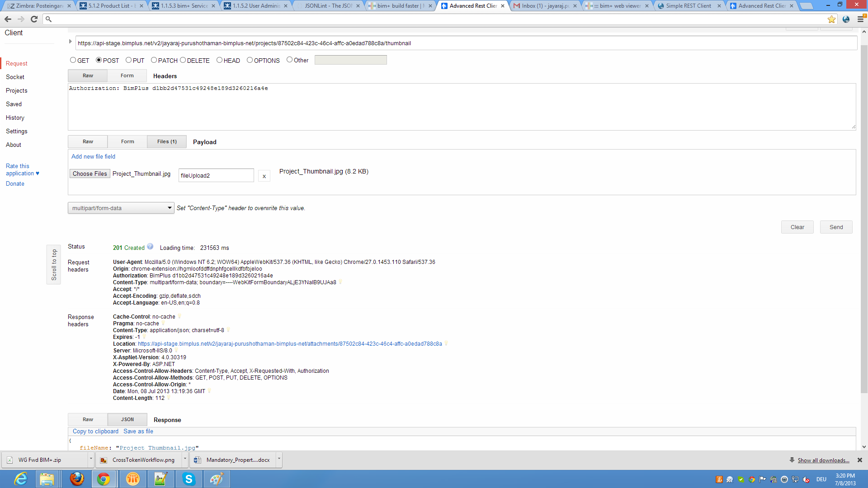Viewport: 868px width, 488px height.
Task: Click the new tab button
Action: [806, 6]
